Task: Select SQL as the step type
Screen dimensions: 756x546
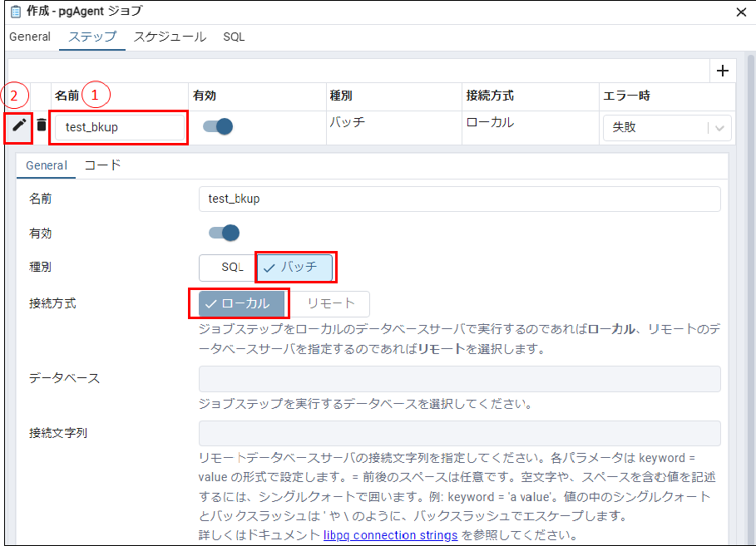Action: [x=227, y=268]
